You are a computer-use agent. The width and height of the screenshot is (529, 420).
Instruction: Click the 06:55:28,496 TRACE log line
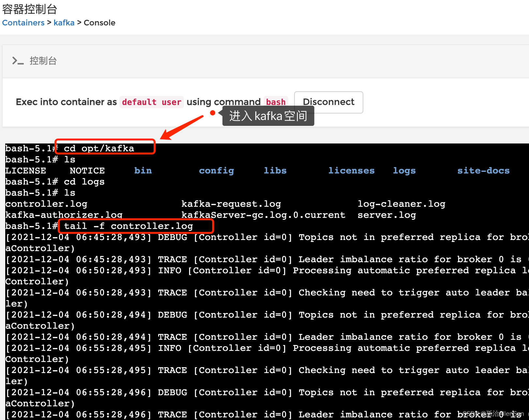267,414
